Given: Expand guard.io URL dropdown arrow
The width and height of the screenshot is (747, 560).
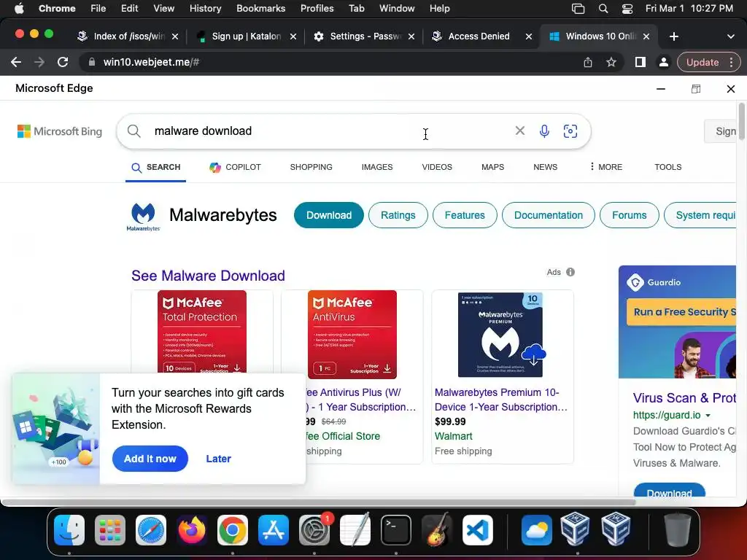Looking at the screenshot, I should (x=708, y=415).
